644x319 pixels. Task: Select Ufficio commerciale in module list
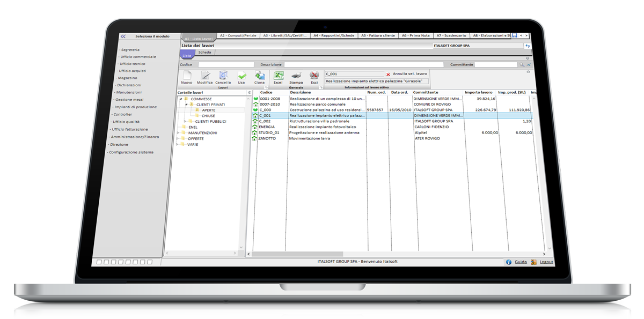(138, 57)
